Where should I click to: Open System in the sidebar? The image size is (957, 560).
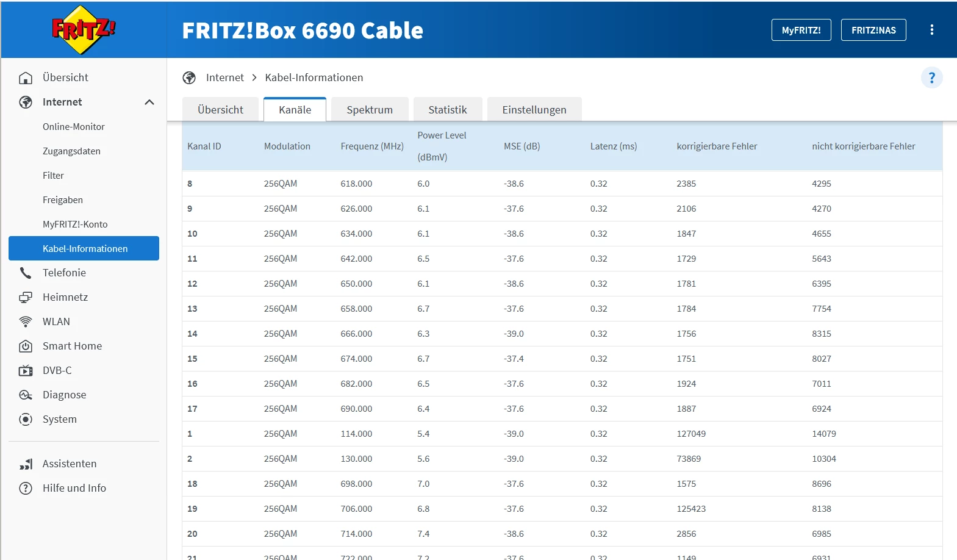coord(60,419)
